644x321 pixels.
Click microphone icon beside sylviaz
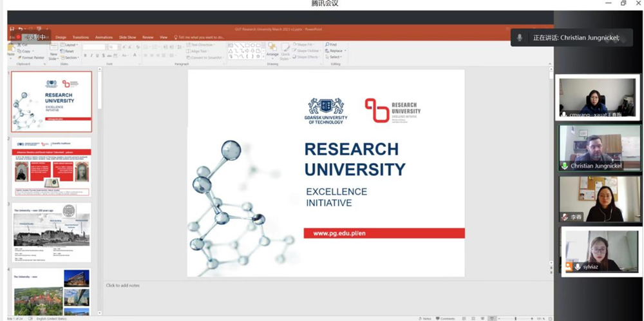tap(578, 267)
